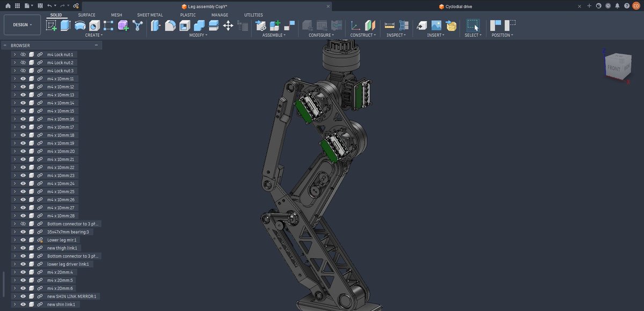
Task: Select the Fillet tool
Action: click(170, 25)
